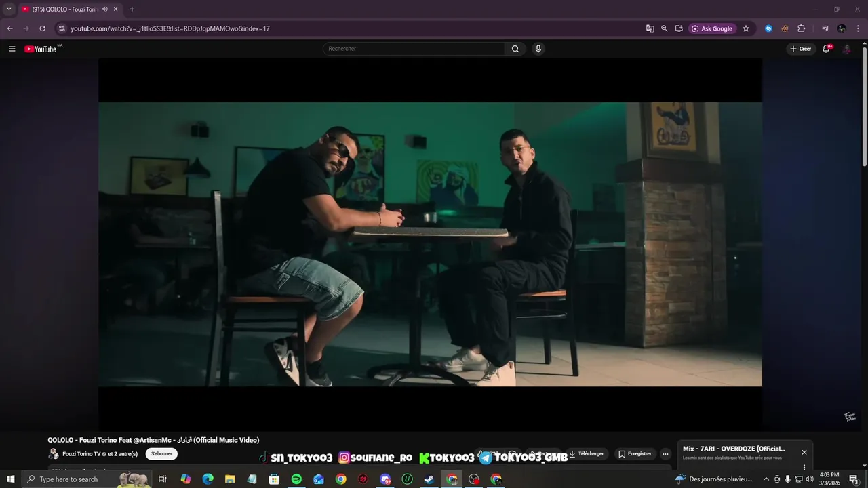Open YouTube account avatar menu
Screen dimensions: 868x488
[x=846, y=49]
